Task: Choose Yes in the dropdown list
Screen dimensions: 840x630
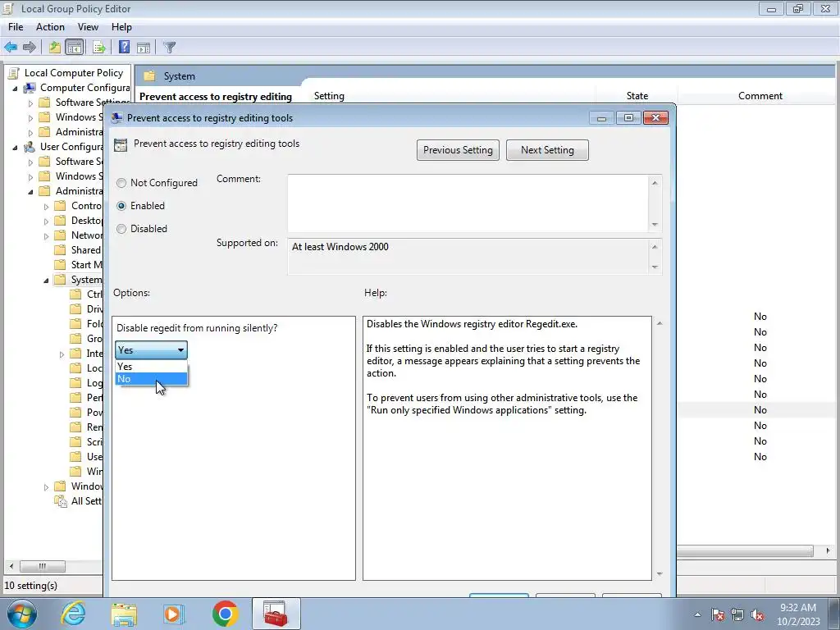Action: (151, 367)
